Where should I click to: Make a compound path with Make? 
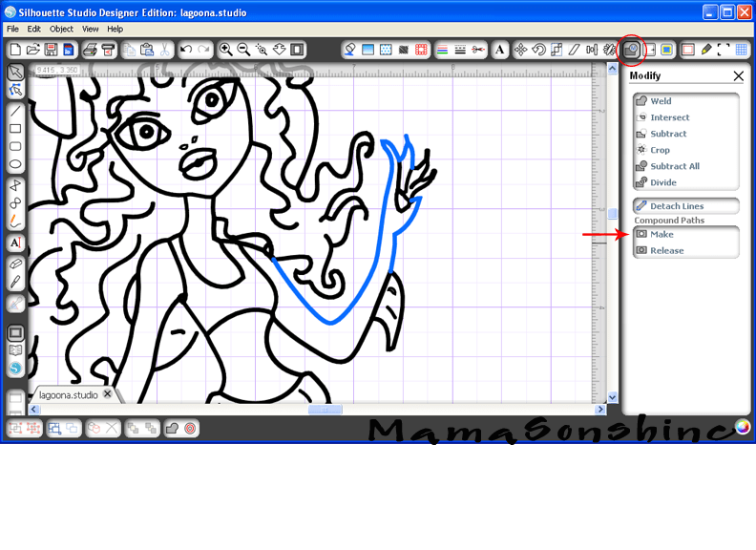661,234
